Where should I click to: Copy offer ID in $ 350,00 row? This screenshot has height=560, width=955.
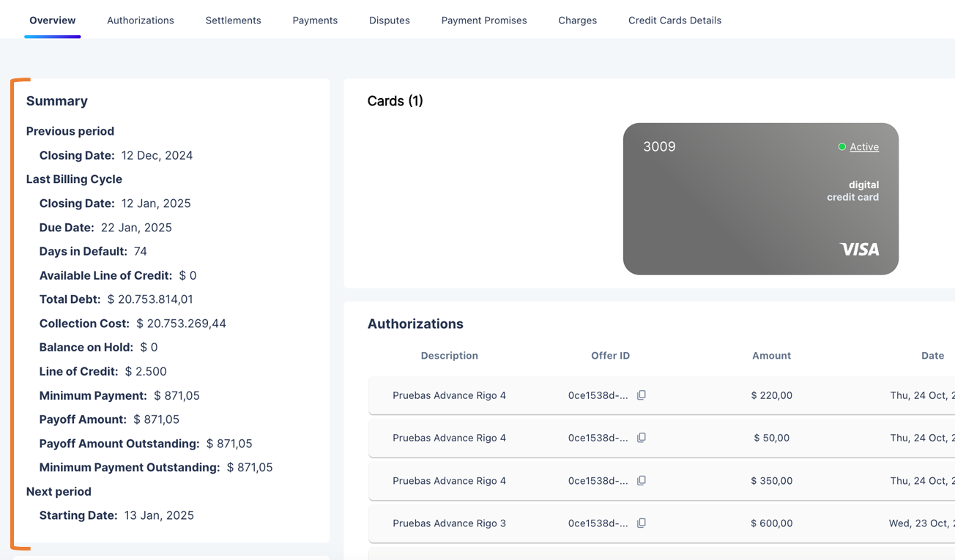(x=642, y=481)
